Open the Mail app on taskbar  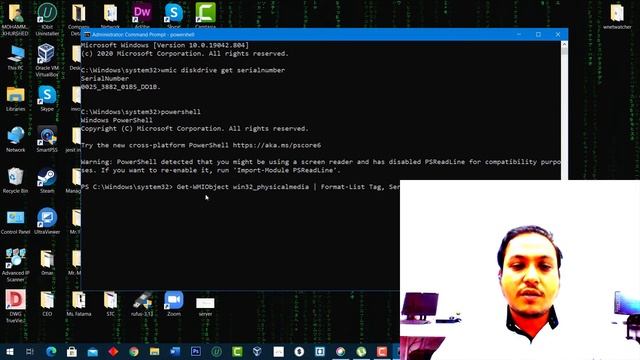(93, 351)
